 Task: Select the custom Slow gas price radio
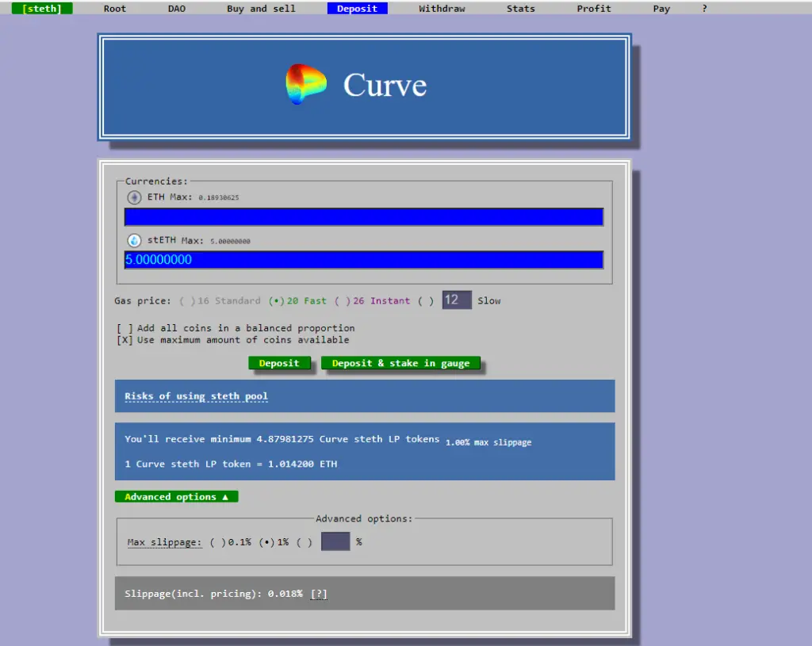(426, 300)
